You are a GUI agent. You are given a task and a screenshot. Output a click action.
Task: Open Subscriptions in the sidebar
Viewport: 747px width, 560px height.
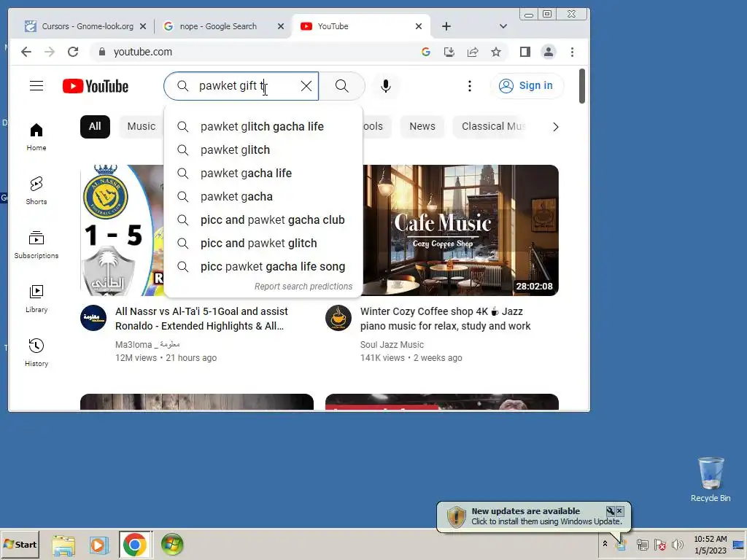(36, 245)
